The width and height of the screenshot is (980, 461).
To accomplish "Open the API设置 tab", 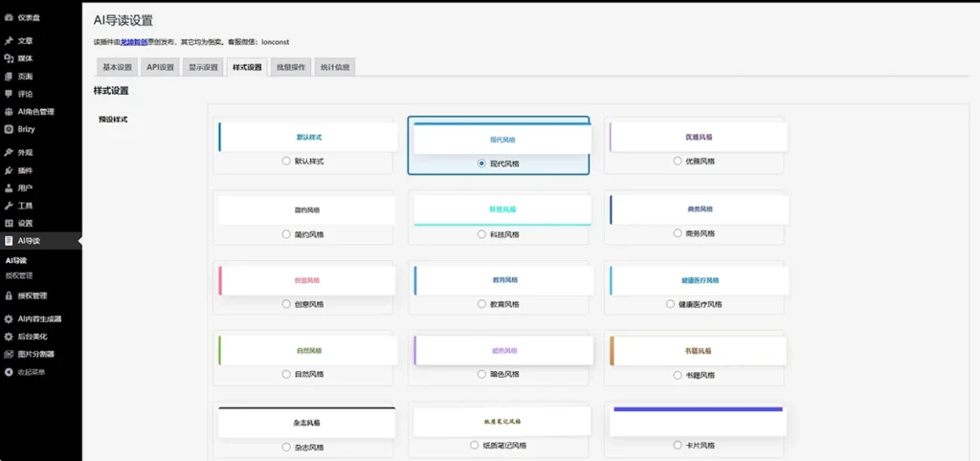I will [x=160, y=67].
